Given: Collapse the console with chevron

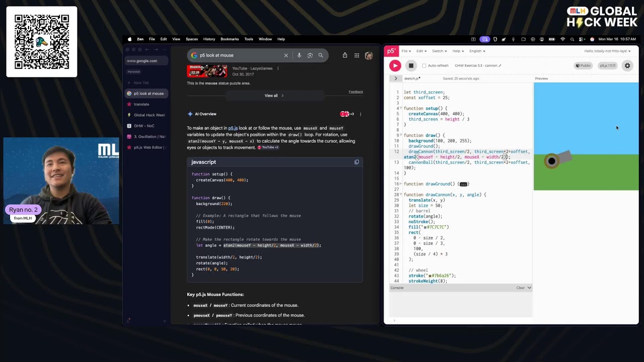Looking at the screenshot, I should click(529, 288).
